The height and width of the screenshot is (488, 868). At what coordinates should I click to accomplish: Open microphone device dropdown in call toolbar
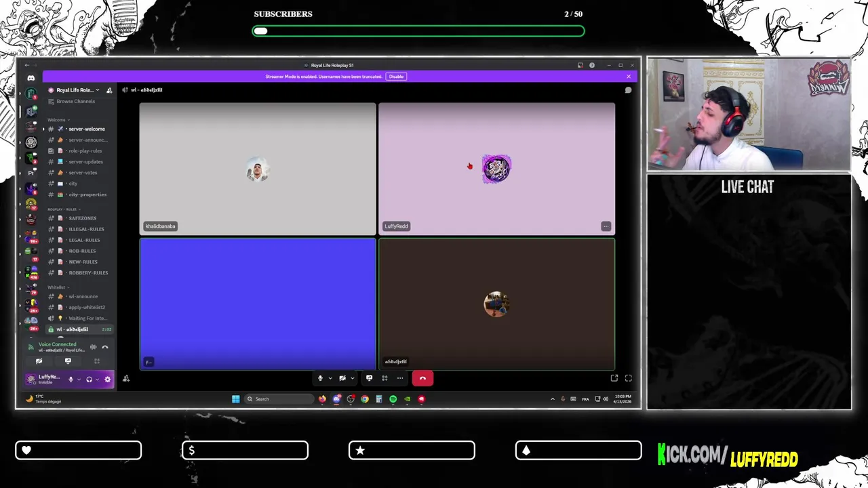click(x=330, y=378)
